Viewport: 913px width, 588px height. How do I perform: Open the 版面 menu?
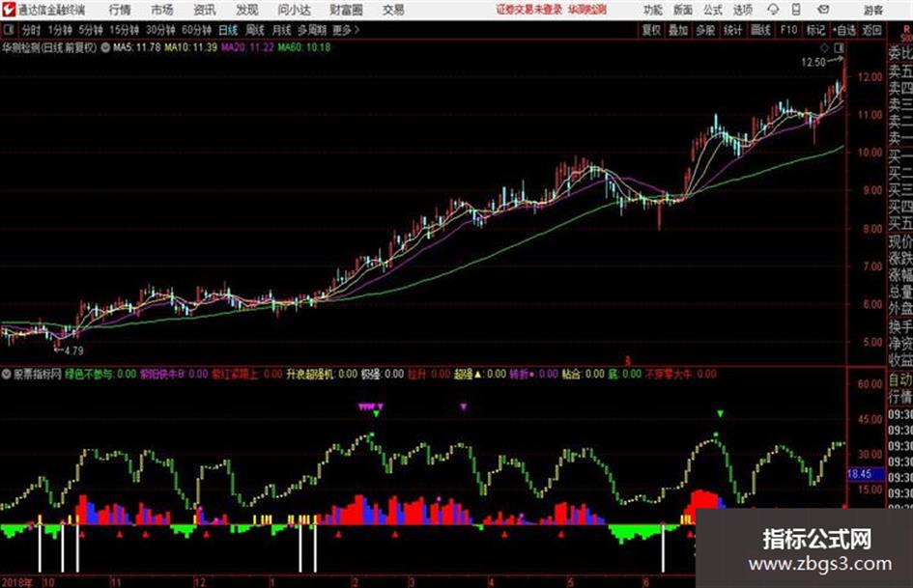click(682, 10)
